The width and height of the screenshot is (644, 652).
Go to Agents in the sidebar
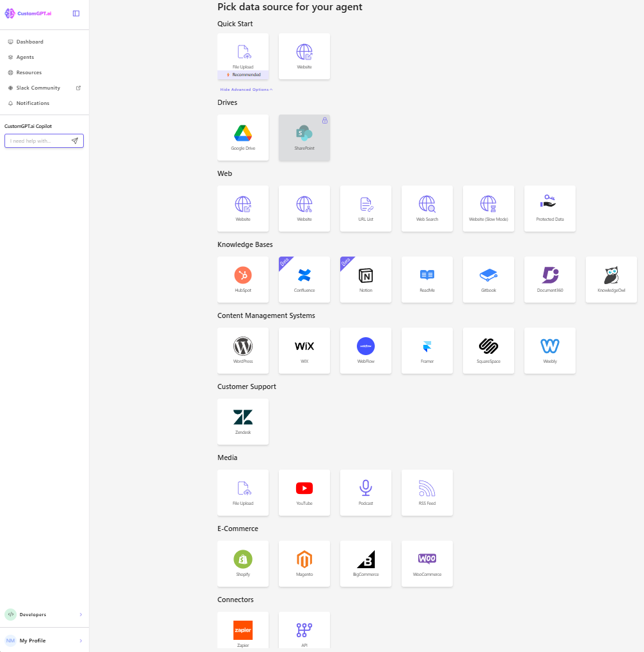point(25,57)
